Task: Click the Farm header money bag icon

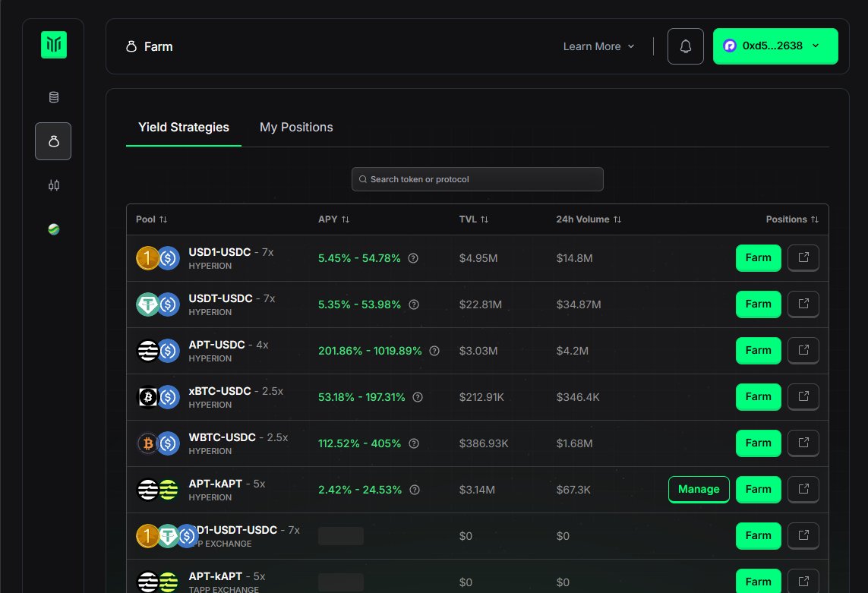Action: pyautogui.click(x=131, y=46)
